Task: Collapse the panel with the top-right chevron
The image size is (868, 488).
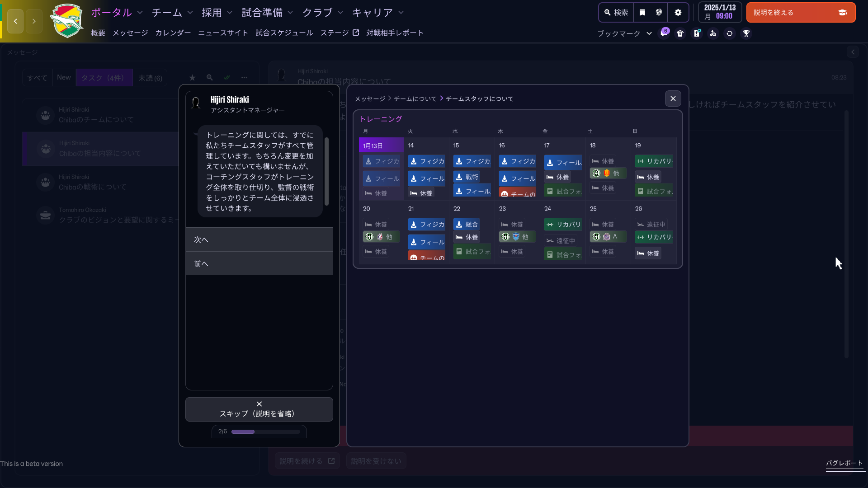Action: click(x=853, y=52)
